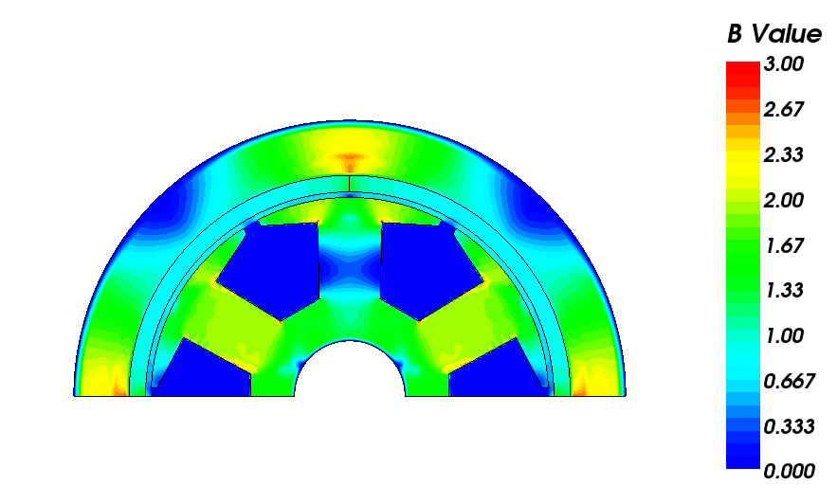Select the 2.67 legend label
The image size is (837, 504).
tap(783, 109)
